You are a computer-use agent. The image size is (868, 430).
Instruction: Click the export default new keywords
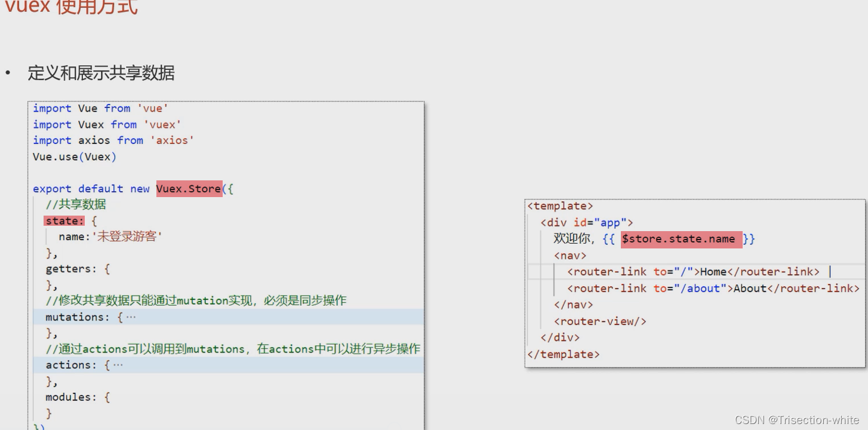[x=91, y=189]
